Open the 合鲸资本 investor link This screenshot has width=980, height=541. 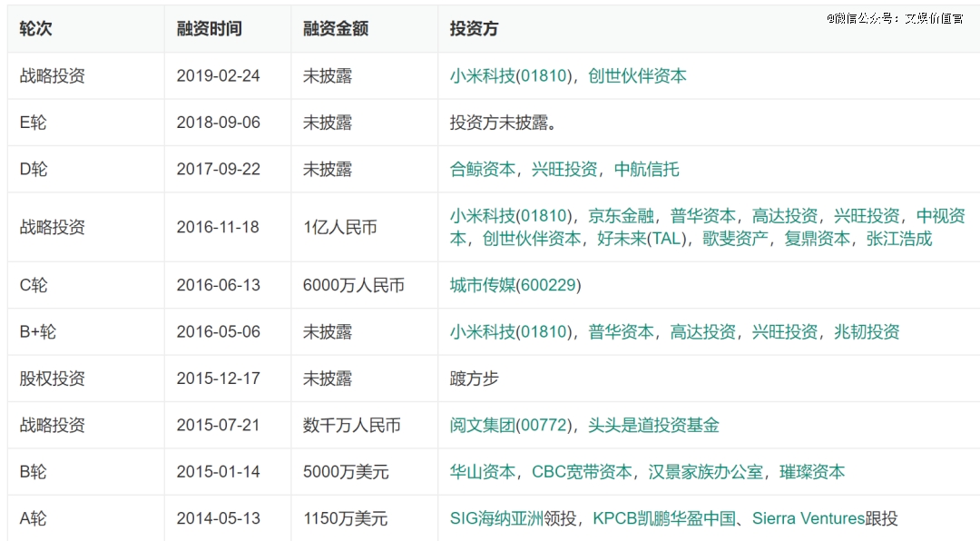click(x=483, y=170)
